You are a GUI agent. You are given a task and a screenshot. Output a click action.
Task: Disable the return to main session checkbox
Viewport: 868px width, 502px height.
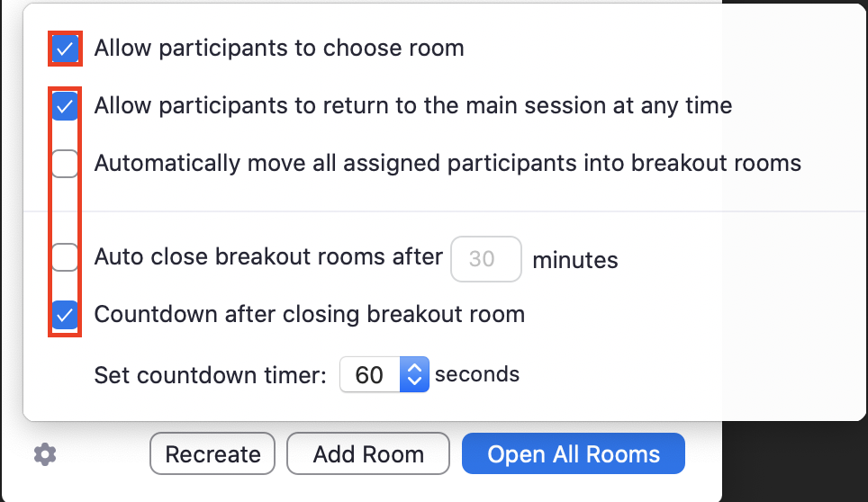coord(65,106)
